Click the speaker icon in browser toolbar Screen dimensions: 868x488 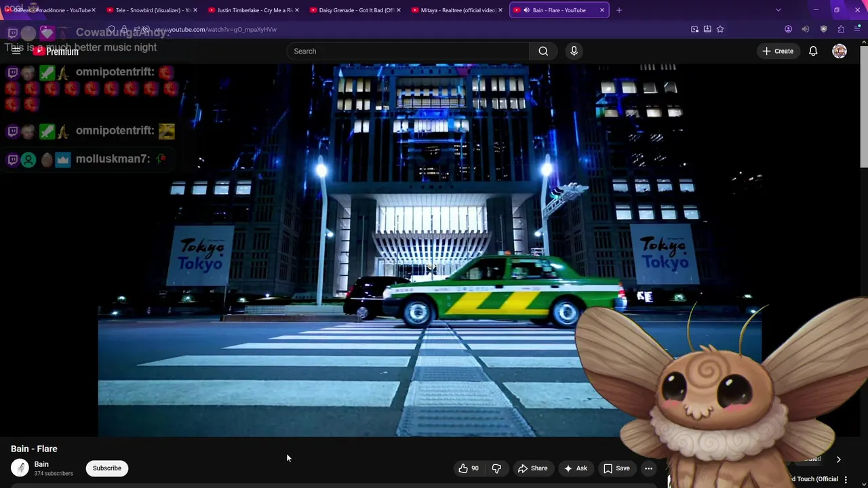point(806,29)
